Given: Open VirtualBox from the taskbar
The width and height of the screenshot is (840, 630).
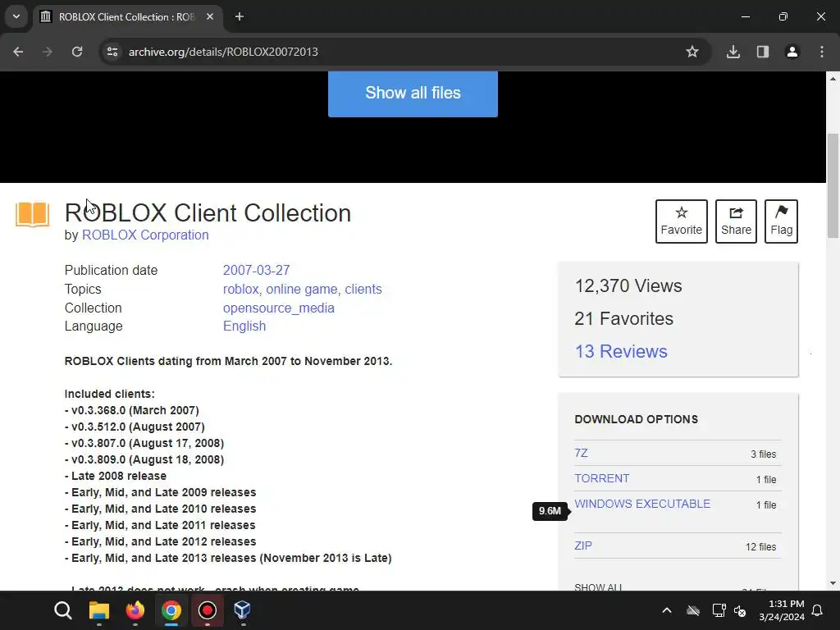Looking at the screenshot, I should tap(242, 610).
